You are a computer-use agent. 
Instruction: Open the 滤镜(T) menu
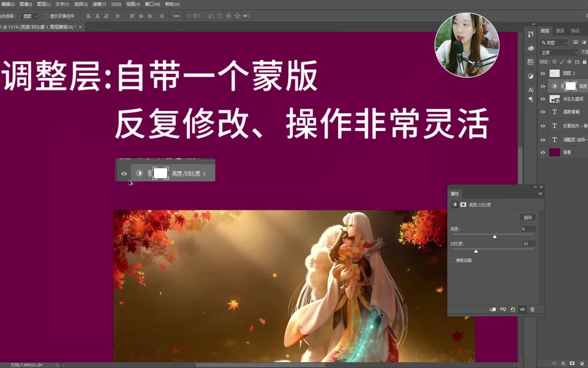click(x=99, y=4)
